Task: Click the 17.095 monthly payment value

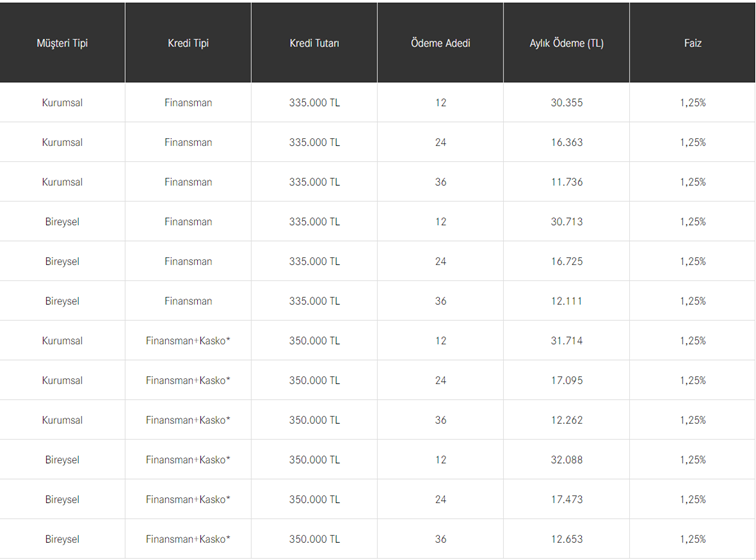Action: 566,381
